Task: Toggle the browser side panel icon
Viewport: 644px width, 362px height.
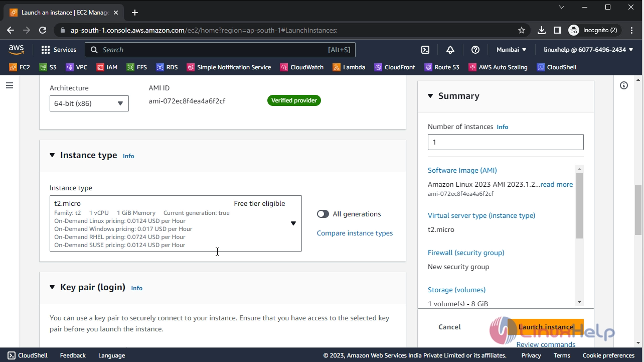Action: pos(558,30)
